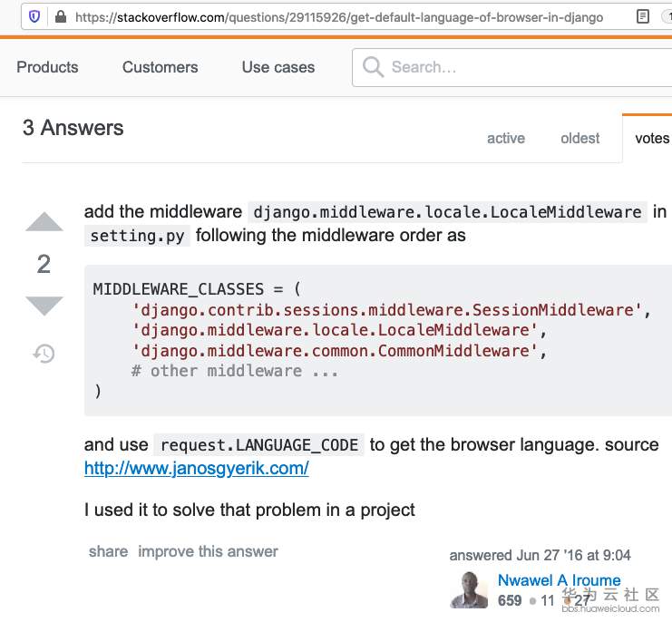
Task: Go to the Customers nav item
Action: [160, 67]
